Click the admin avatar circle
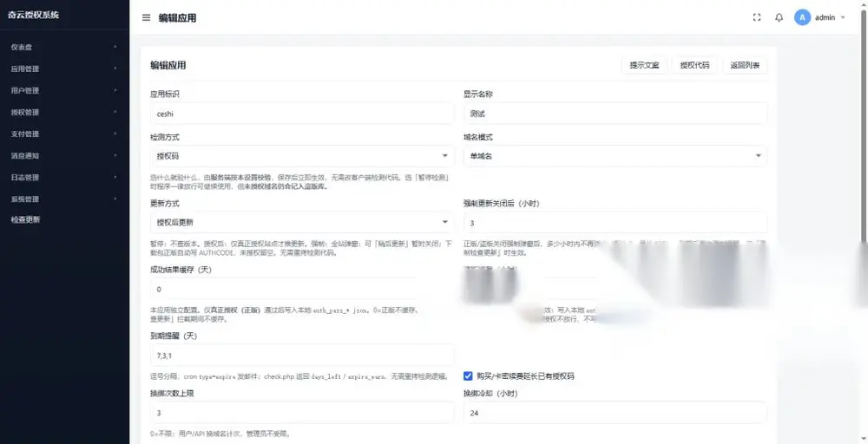Screen dimensions: 868x444 [x=802, y=17]
